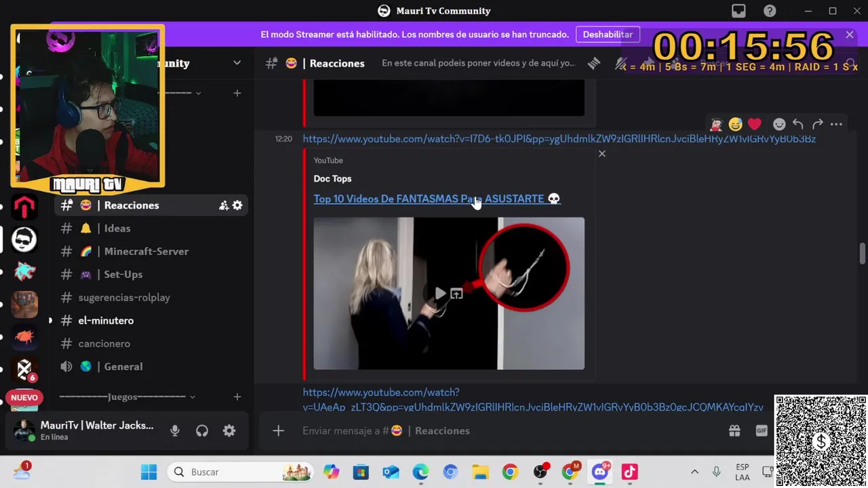
Task: Click the taskbar Buscar search box
Action: coord(241,472)
